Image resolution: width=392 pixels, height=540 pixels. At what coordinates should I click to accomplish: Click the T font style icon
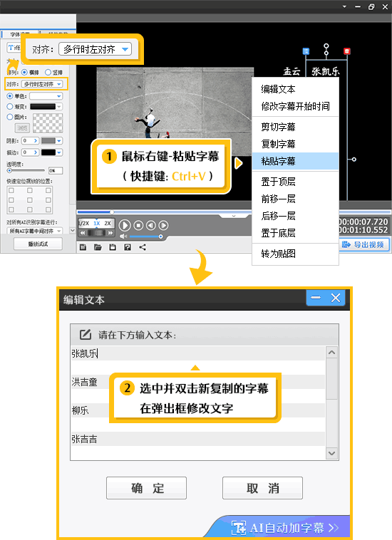coord(11,48)
